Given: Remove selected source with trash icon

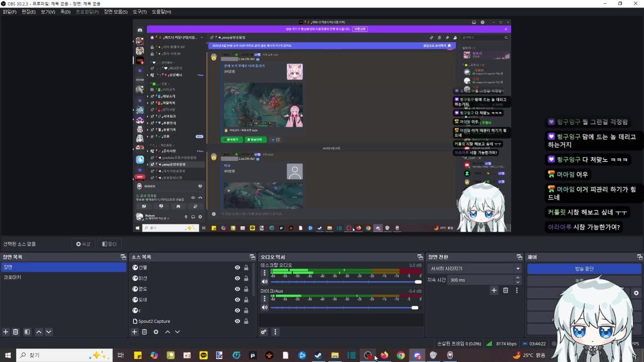Looking at the screenshot, I should pos(144,332).
